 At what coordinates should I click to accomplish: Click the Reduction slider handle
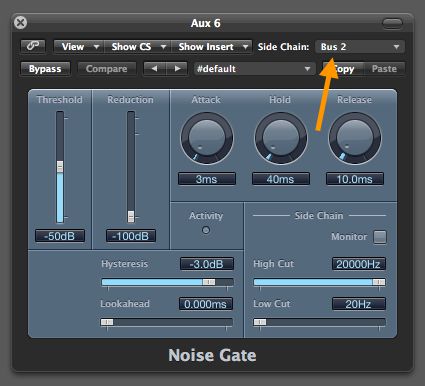(x=131, y=216)
